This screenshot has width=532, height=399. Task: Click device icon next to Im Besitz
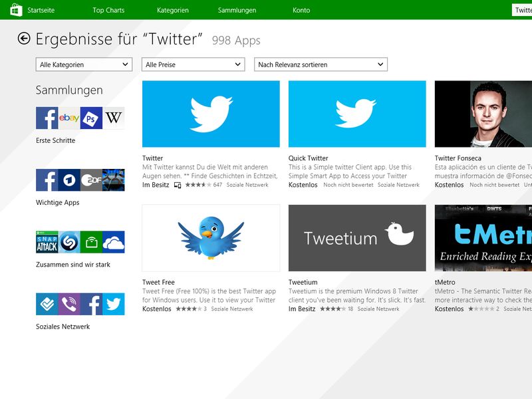coord(178,185)
